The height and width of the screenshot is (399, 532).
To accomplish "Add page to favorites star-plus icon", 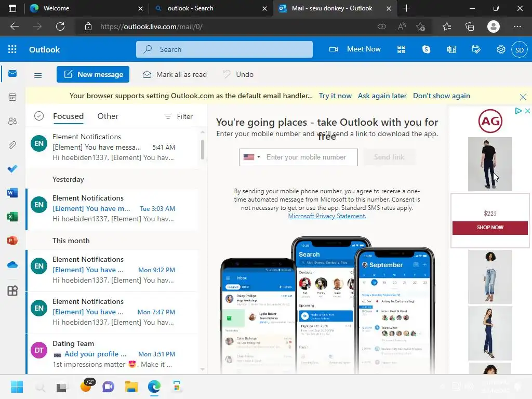I will [421, 26].
